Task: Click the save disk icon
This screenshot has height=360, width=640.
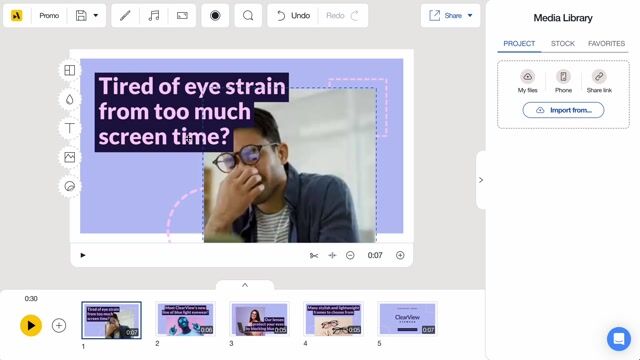Action: pos(81,16)
